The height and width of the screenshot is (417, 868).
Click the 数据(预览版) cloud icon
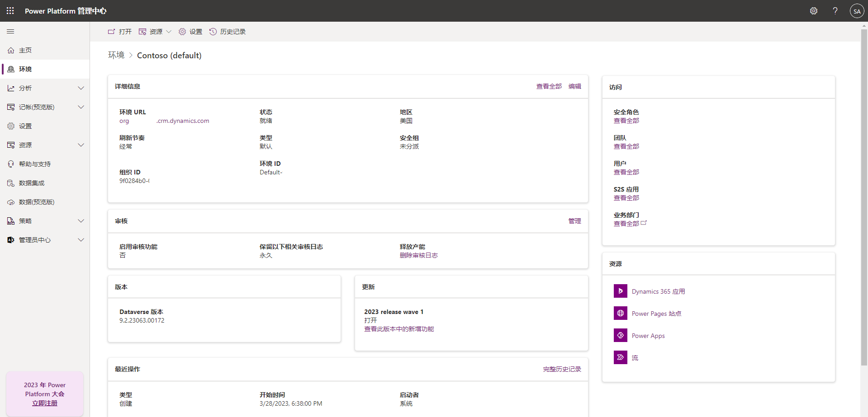(x=11, y=202)
